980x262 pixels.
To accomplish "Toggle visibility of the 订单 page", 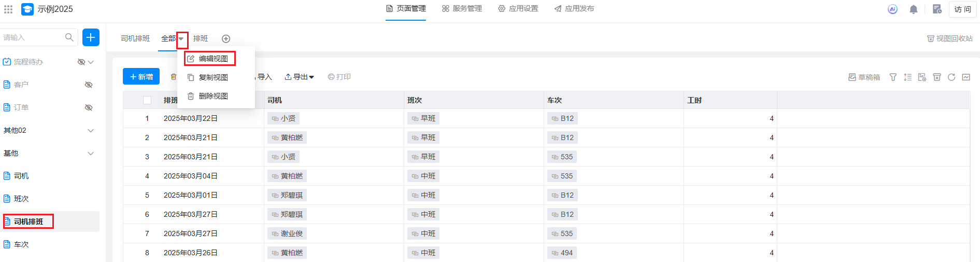I will pos(89,107).
